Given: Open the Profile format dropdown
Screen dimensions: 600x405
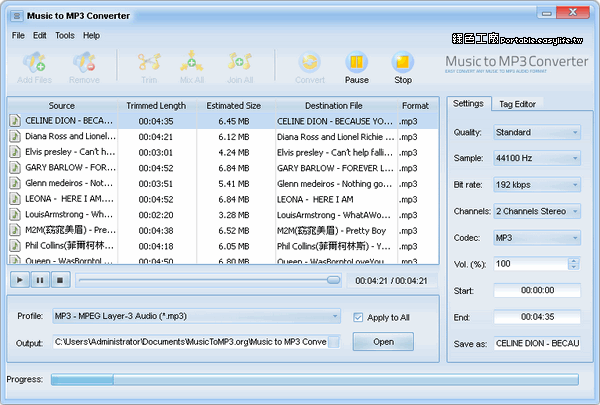Looking at the screenshot, I should click(x=197, y=317).
